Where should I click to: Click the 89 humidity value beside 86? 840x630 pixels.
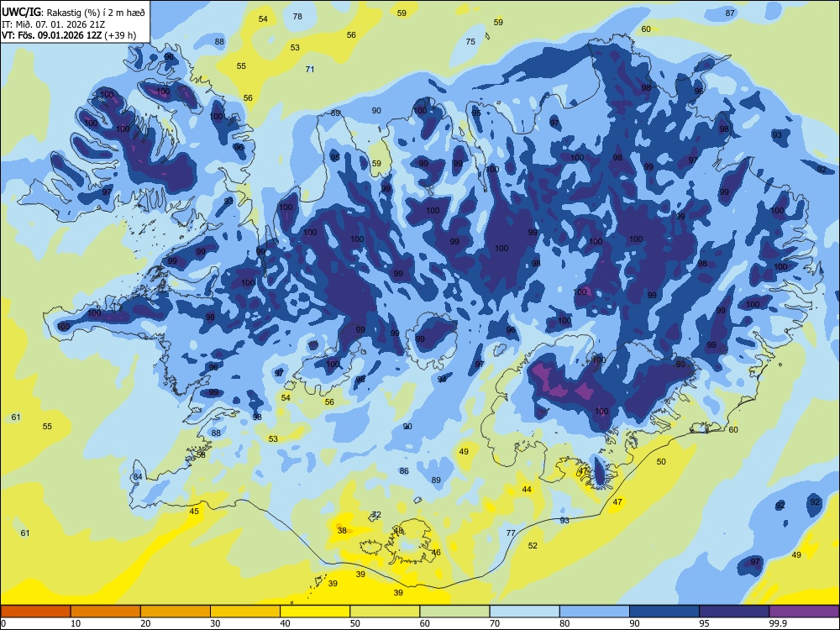click(x=436, y=480)
